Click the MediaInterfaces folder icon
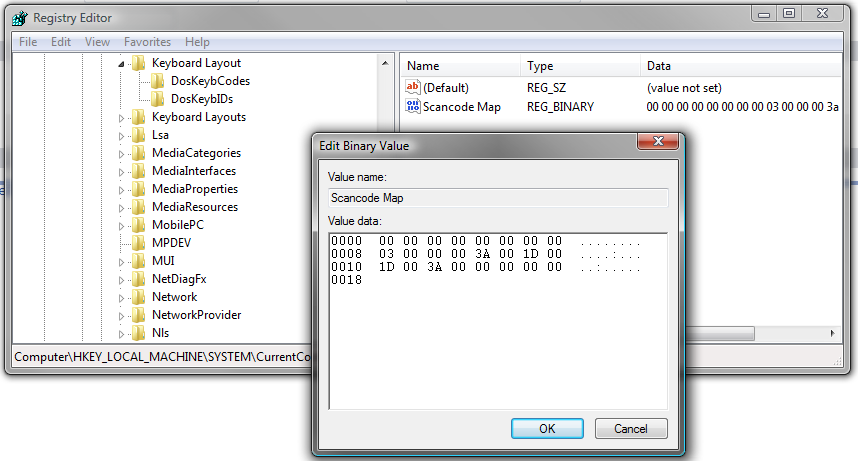Viewport: 858px width, 461px height. pos(139,171)
